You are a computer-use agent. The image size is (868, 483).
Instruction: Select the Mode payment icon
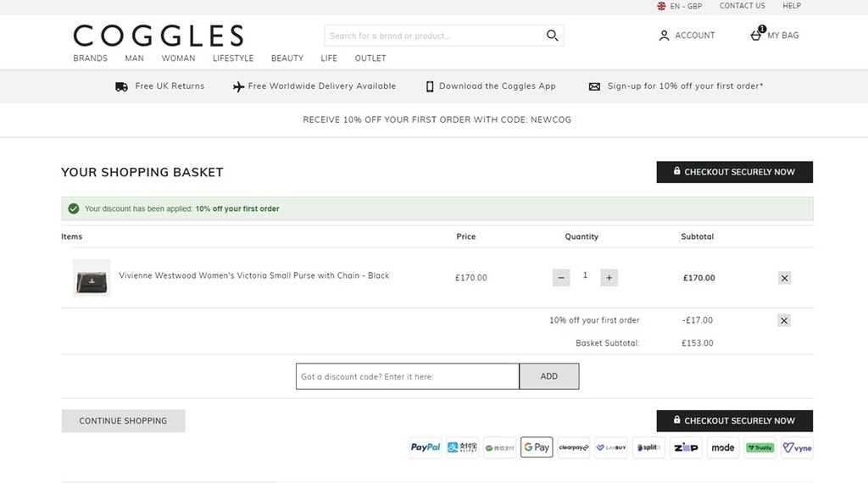[x=722, y=447]
